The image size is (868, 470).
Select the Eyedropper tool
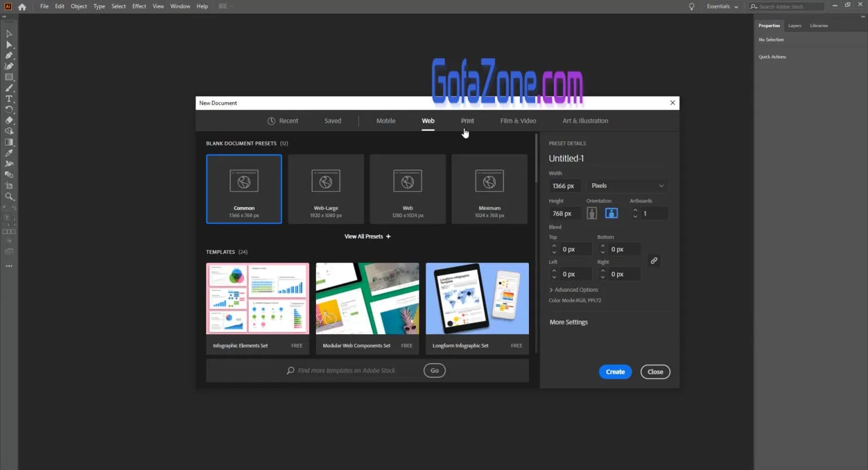(x=9, y=153)
